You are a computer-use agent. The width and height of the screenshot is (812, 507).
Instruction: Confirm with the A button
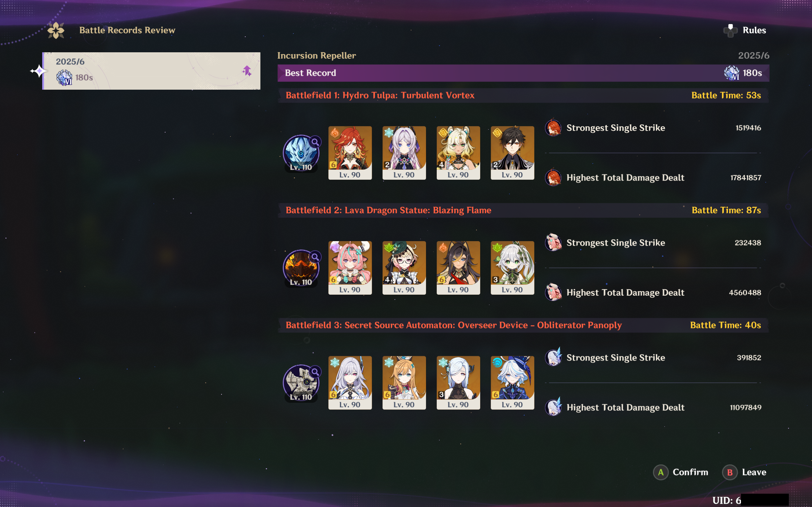coord(680,472)
